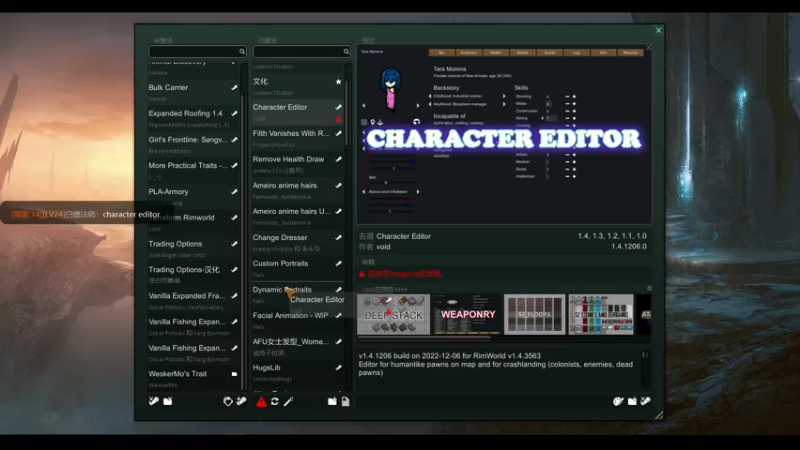Click the source icon on the PLA-Armory row
Screen dimensions: 800x450
click(x=234, y=192)
